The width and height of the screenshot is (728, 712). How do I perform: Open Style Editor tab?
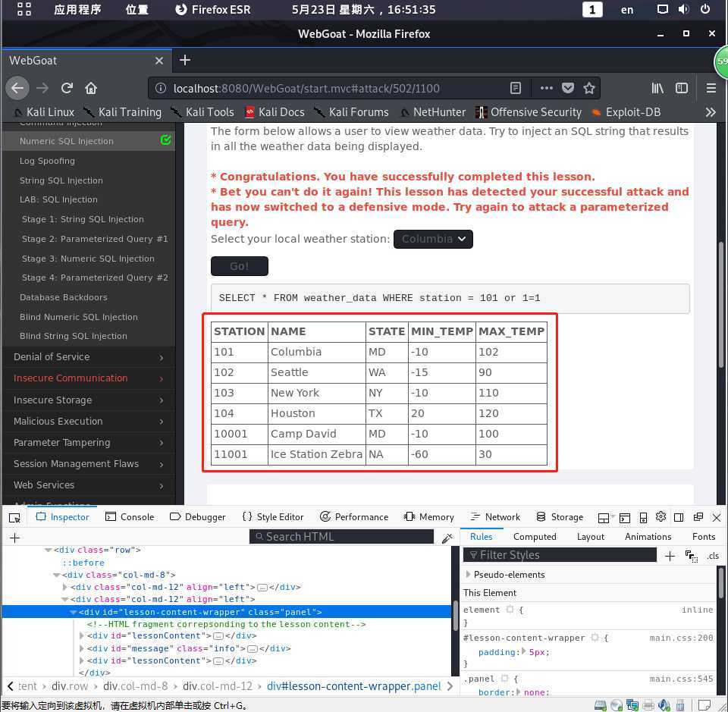(273, 517)
